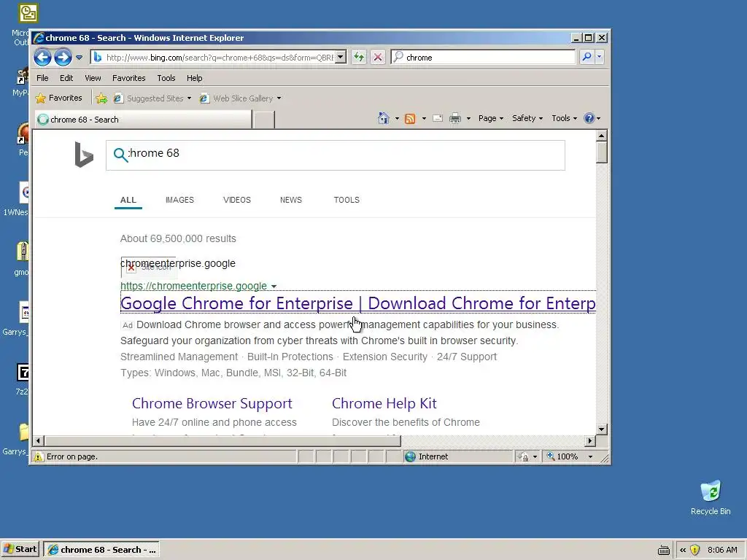The height and width of the screenshot is (560, 747).
Task: Click the Refresh page icon
Action: pos(359,58)
